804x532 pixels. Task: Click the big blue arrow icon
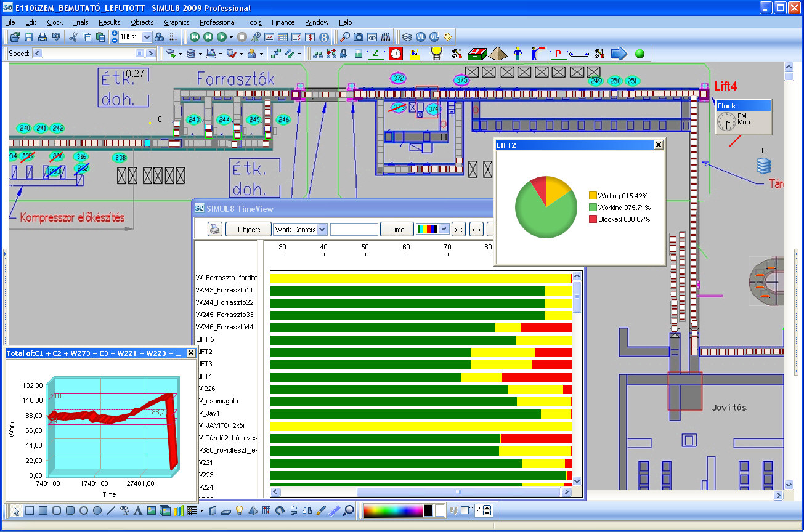coord(619,54)
